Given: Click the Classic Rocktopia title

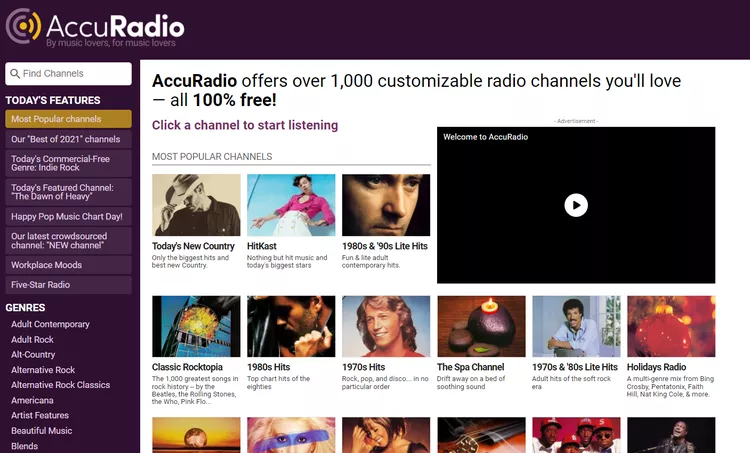Looking at the screenshot, I should [187, 367].
